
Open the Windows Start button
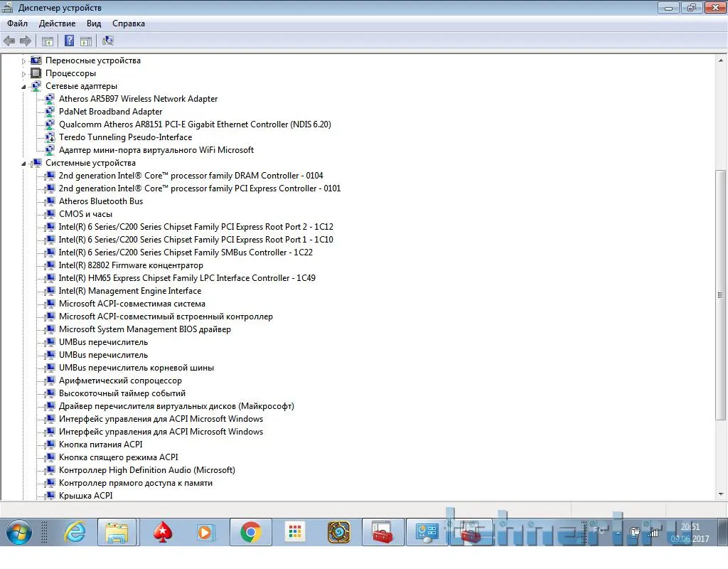tap(18, 532)
